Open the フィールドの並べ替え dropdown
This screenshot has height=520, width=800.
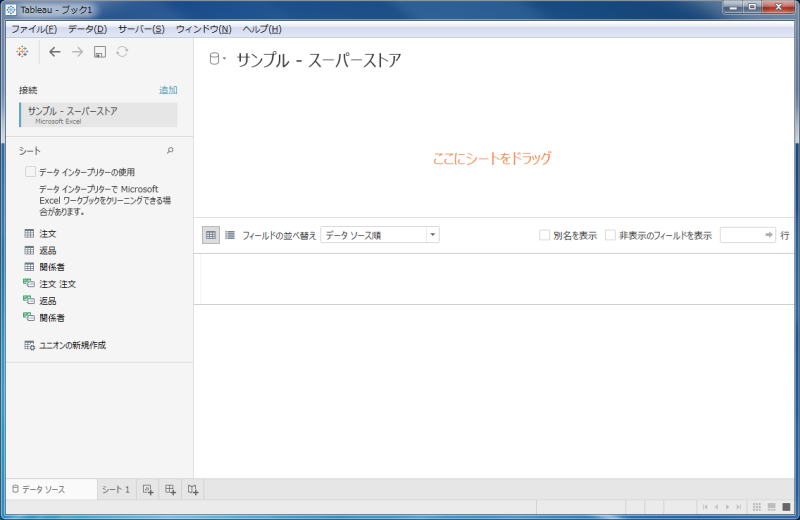point(380,235)
